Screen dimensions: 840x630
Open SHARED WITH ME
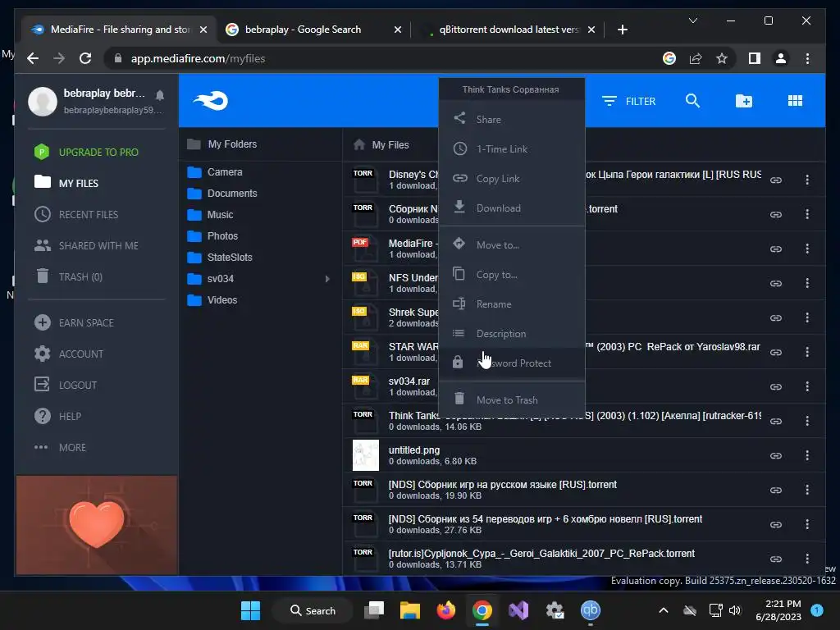(86, 245)
